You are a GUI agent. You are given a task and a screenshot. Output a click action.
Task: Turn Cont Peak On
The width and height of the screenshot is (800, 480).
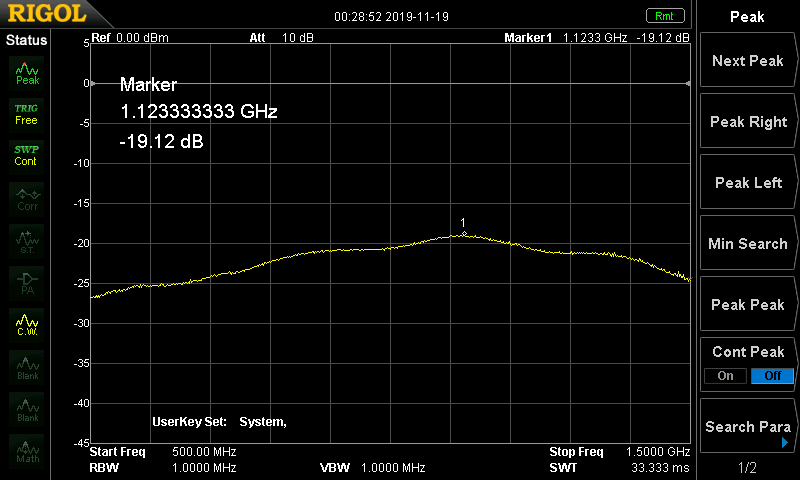coord(725,376)
